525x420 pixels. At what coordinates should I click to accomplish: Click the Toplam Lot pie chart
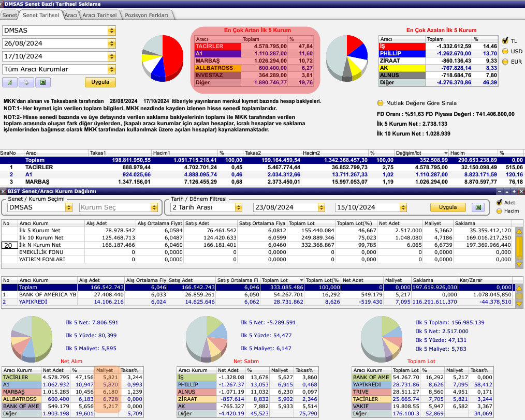[382, 339]
